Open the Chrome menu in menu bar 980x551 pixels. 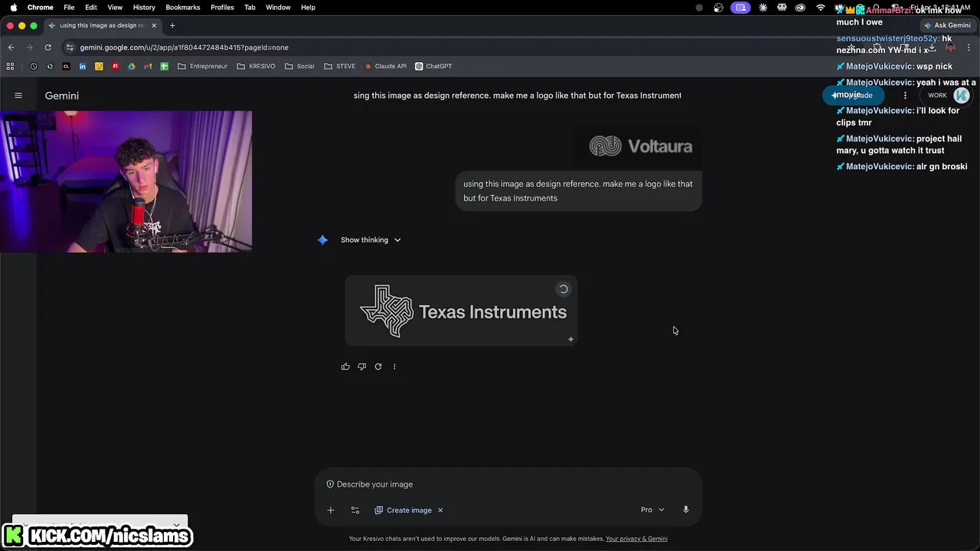tap(41, 7)
